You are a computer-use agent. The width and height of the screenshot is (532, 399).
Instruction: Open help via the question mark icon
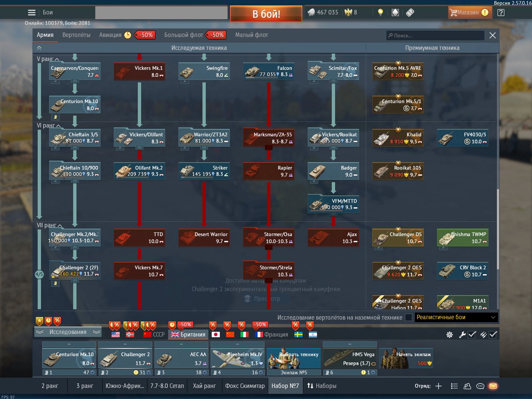point(501,13)
